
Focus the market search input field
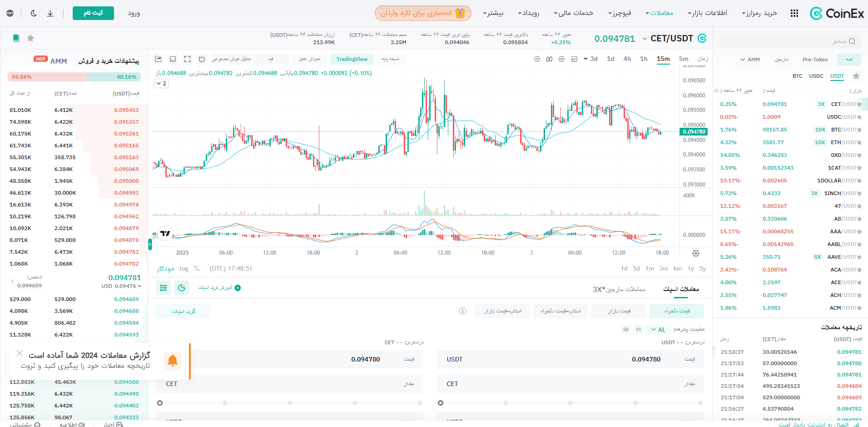[790, 41]
